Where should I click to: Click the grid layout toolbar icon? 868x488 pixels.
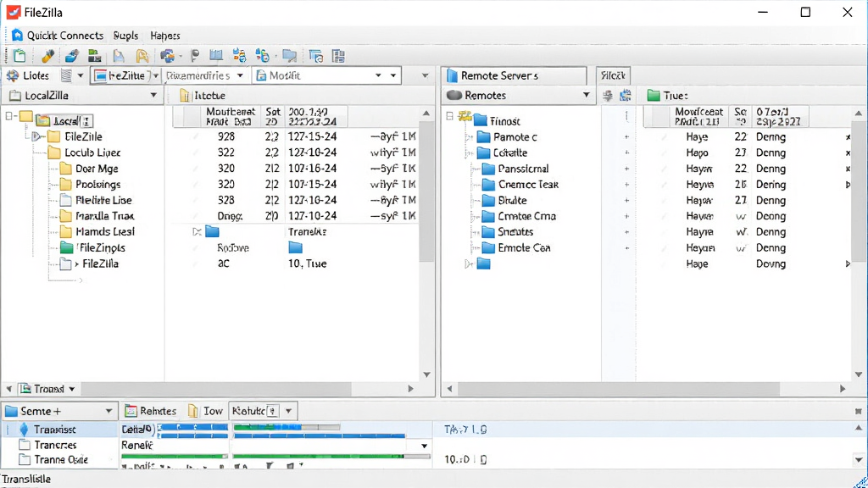338,55
